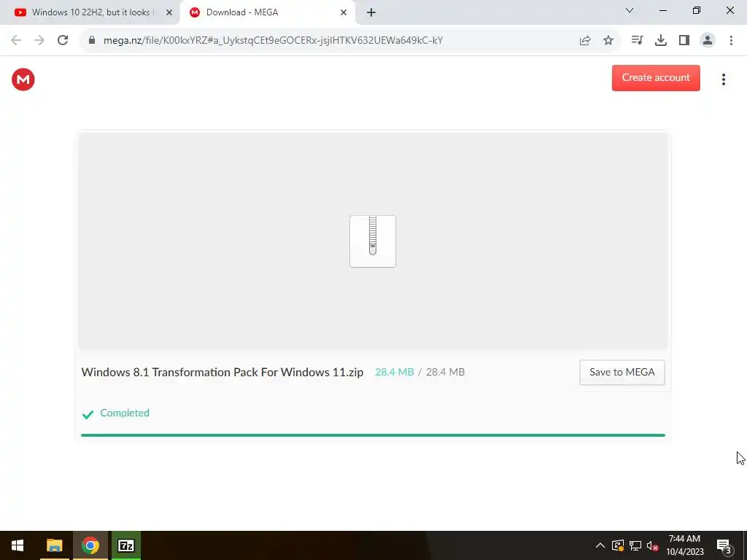The image size is (747, 560).
Task: Click the security tray icon
Action: [617, 545]
